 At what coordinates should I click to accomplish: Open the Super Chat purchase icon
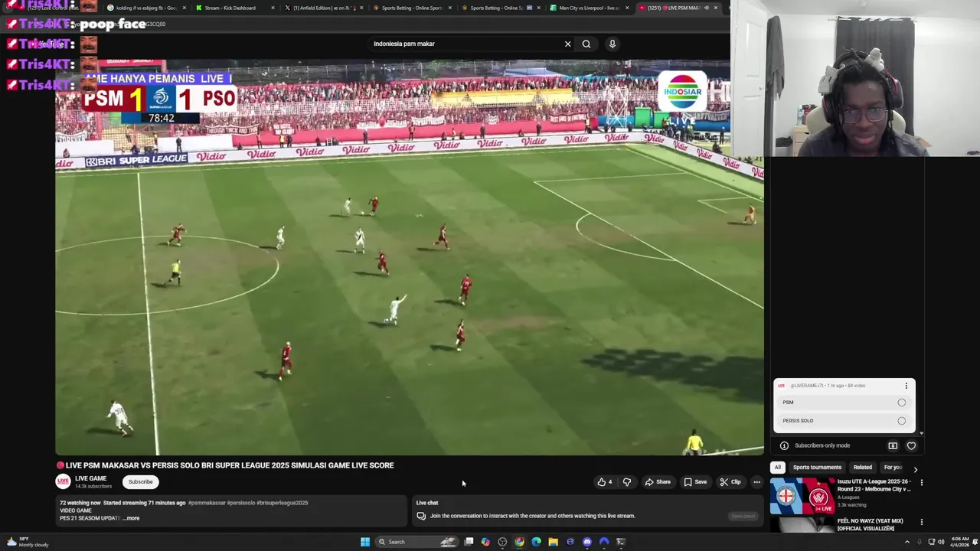[893, 445]
